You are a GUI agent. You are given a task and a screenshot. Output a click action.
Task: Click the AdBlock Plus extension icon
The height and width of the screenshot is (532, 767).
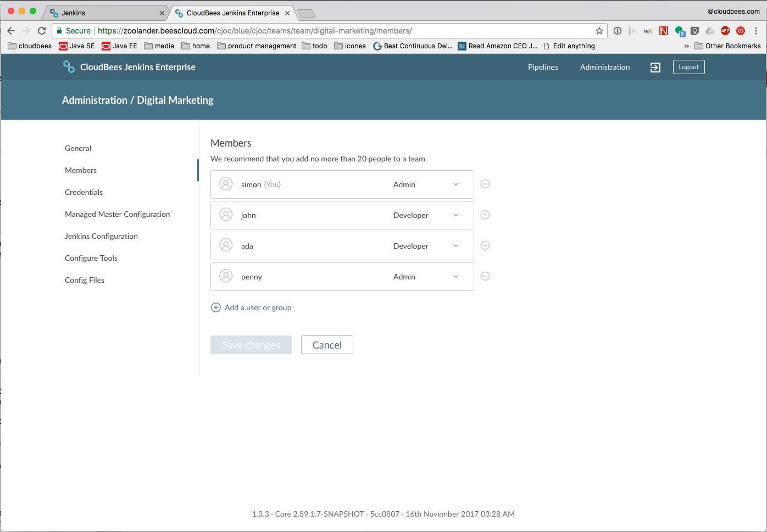pos(725,31)
